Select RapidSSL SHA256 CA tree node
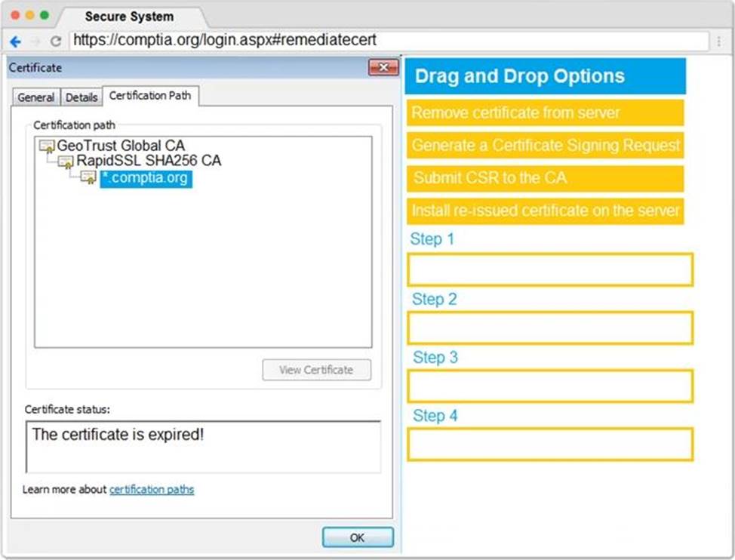The width and height of the screenshot is (735, 560). 149,162
